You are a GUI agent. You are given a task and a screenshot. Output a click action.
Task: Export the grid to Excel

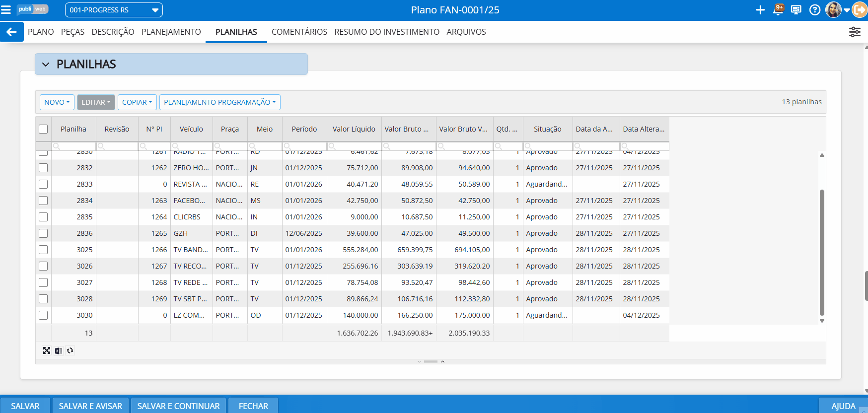pos(59,350)
